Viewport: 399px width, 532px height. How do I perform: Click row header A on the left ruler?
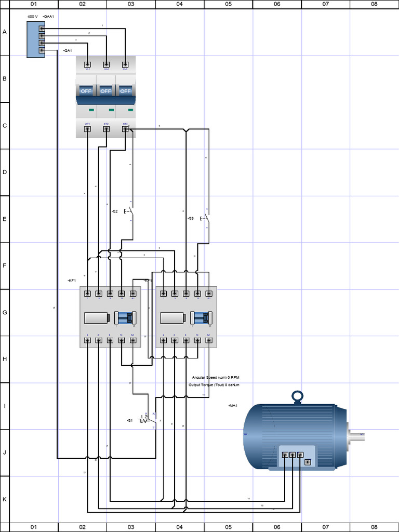[5, 32]
